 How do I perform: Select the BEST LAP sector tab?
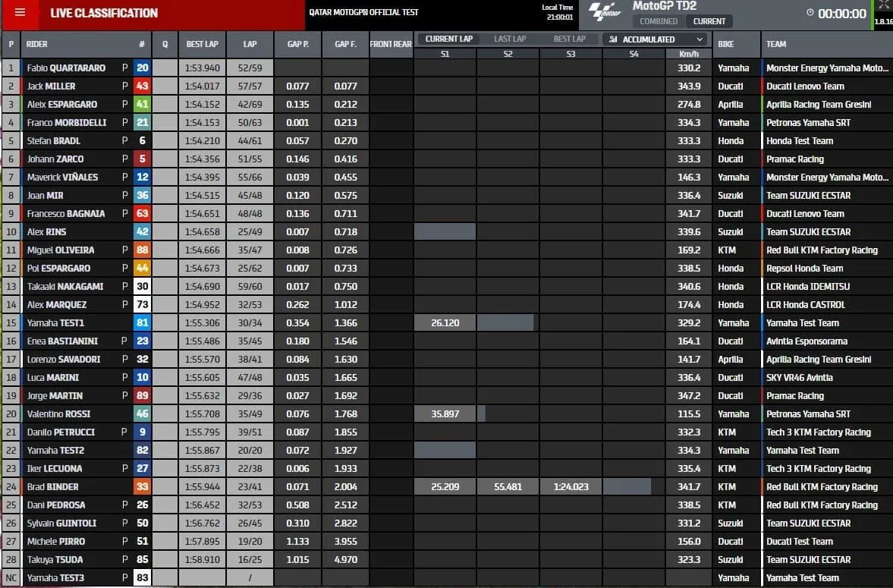(570, 39)
